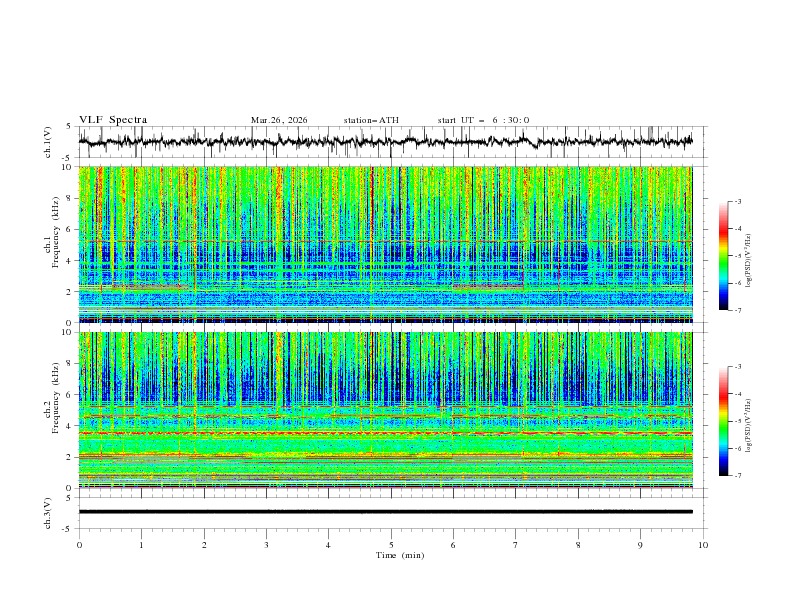Click the "6" minute tick on time axis

(453, 545)
